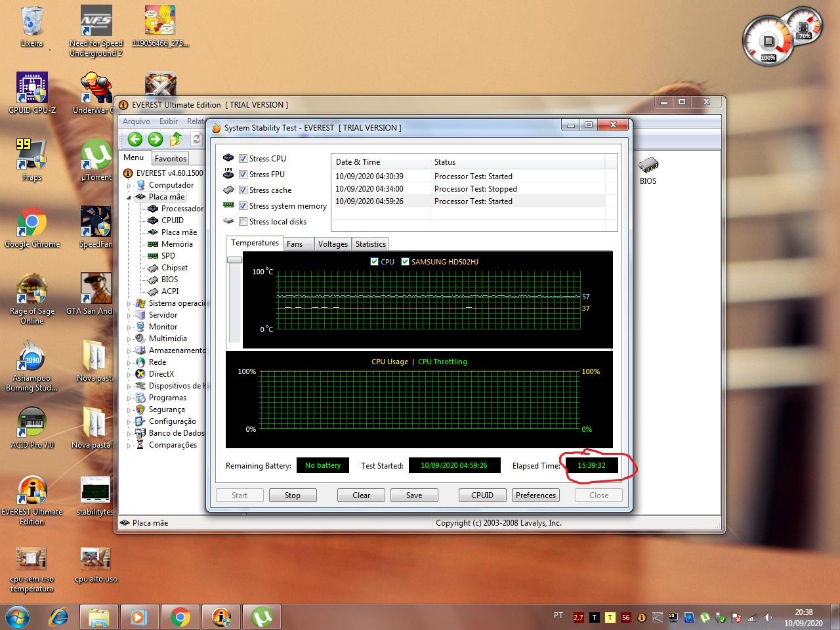Switch to µTorrent taskbar button
This screenshot has height=630, width=840.
pos(262,617)
